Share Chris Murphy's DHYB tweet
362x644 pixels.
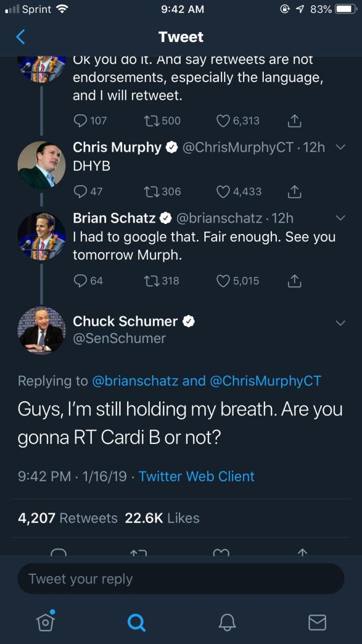tap(293, 191)
